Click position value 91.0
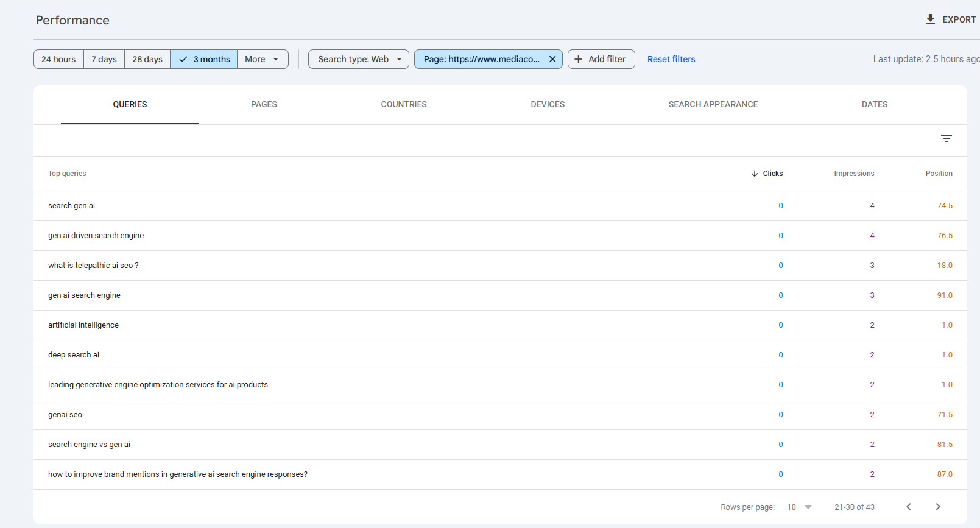980x528 pixels. 945,295
